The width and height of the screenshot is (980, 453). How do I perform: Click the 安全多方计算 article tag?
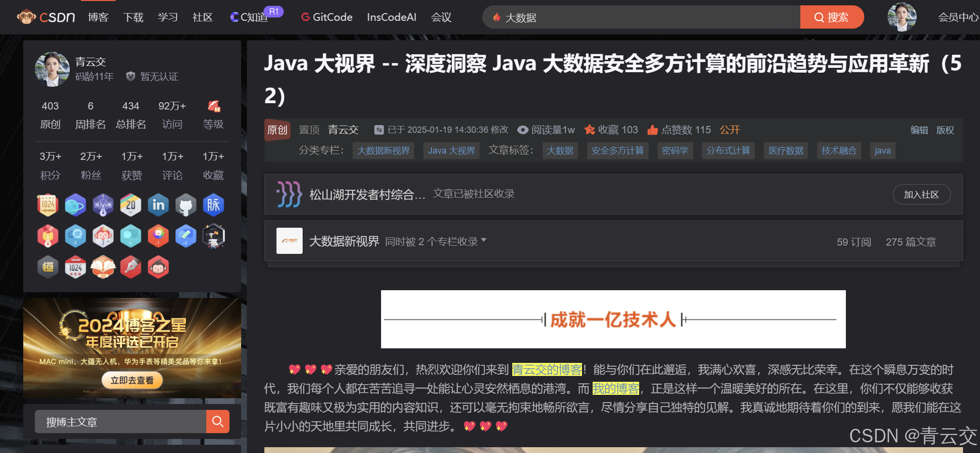click(618, 151)
